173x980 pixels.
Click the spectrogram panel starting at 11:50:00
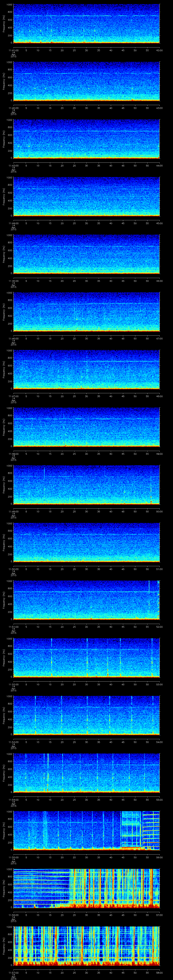(x=87, y=543)
